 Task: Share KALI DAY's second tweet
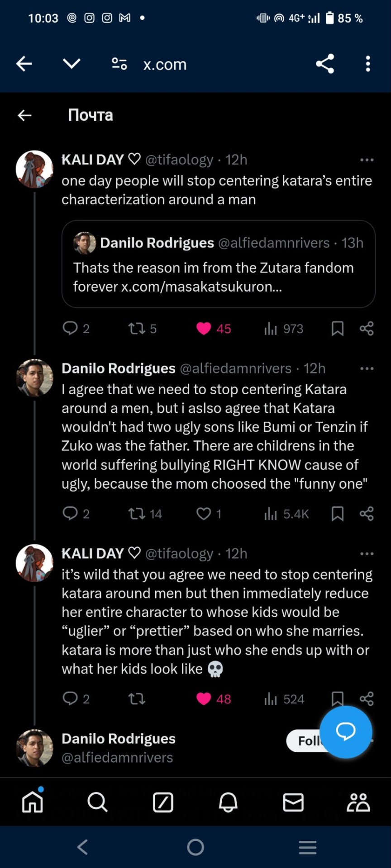click(x=367, y=698)
